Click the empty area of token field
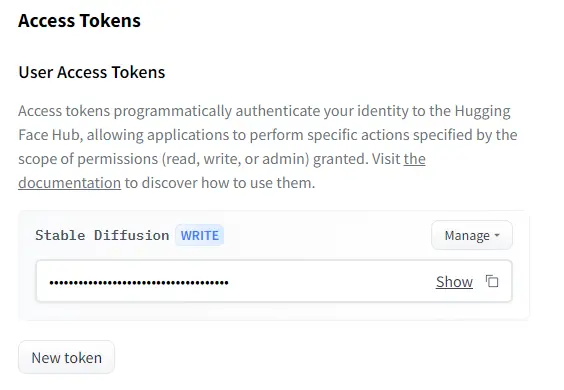The width and height of the screenshot is (564, 390). [x=331, y=281]
